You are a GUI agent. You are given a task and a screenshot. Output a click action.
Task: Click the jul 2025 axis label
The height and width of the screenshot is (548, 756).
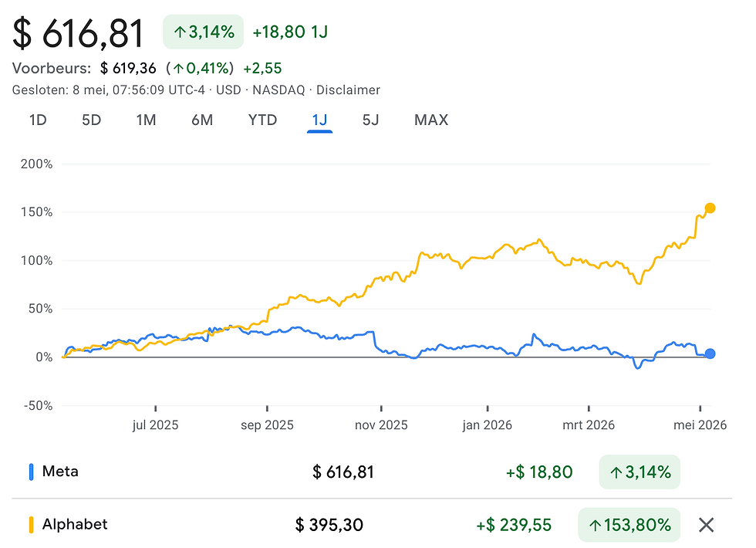155,425
